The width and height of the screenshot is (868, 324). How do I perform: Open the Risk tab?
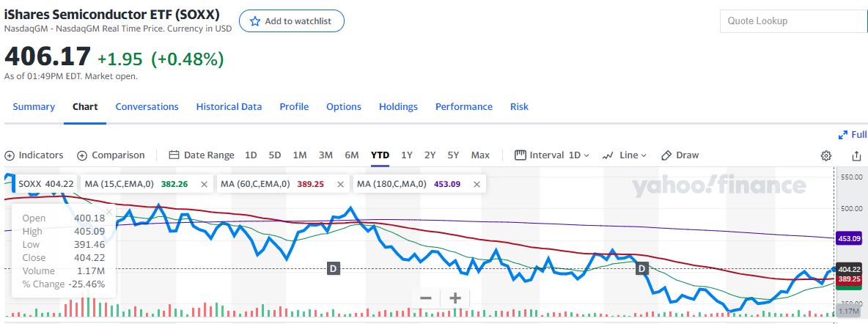coord(519,107)
